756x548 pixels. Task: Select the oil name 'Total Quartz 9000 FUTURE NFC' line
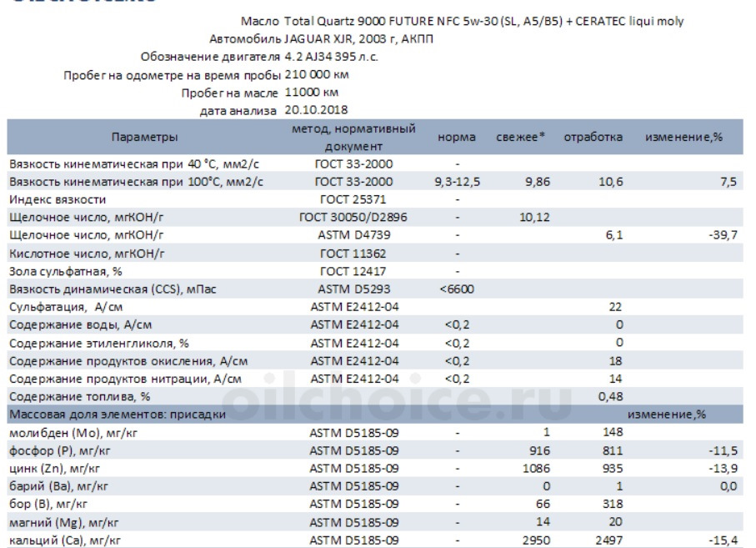point(483,21)
